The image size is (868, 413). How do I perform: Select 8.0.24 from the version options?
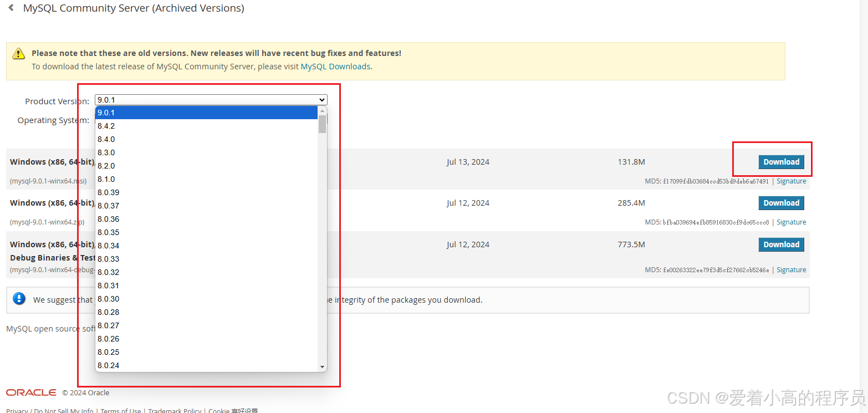(x=206, y=365)
